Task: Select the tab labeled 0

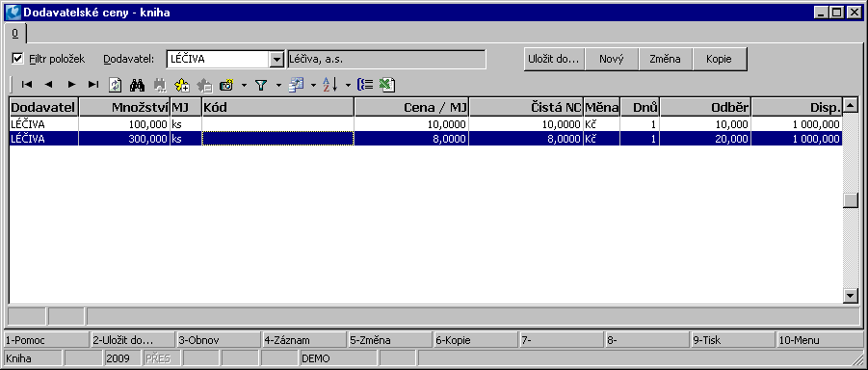Action: click(15, 34)
